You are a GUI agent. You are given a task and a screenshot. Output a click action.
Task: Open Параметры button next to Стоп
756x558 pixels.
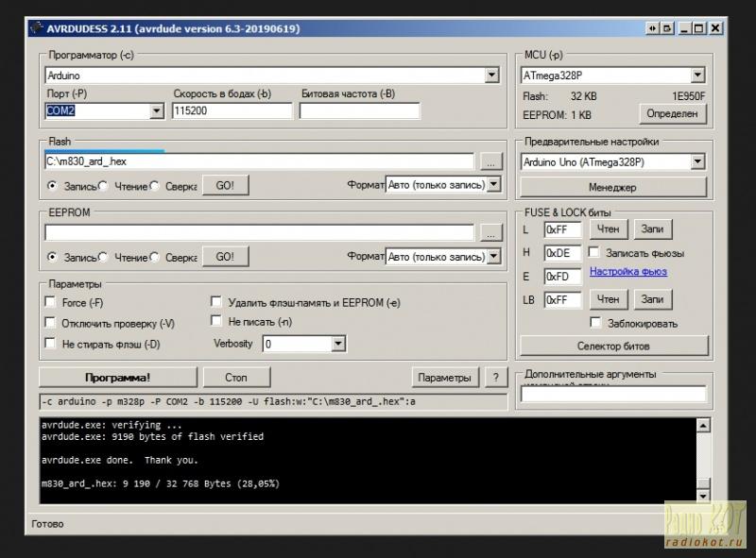(444, 378)
